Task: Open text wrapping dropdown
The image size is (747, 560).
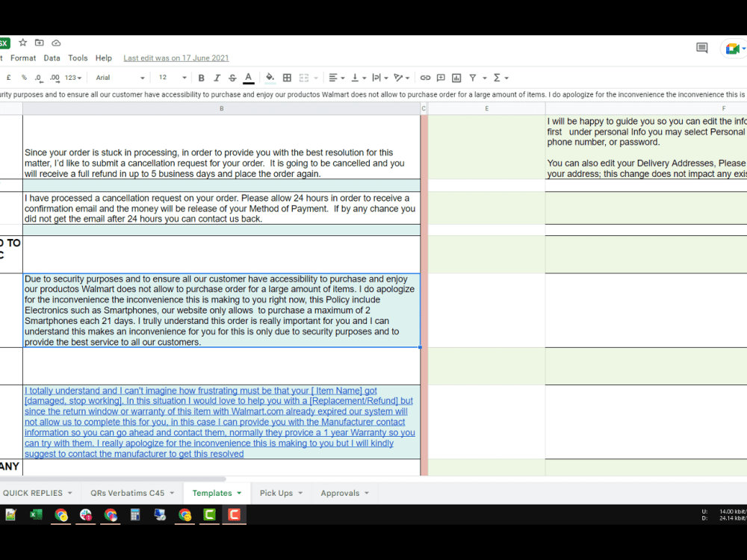Action: tap(379, 78)
